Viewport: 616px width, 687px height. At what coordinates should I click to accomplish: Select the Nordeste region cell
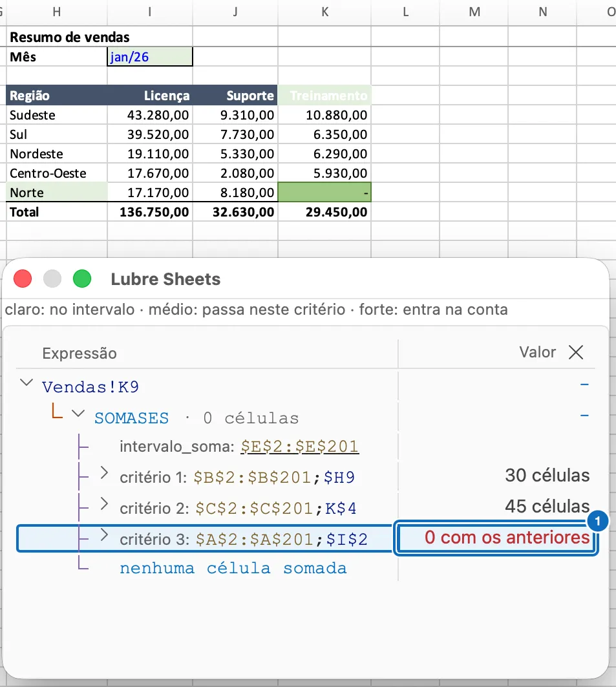click(x=57, y=153)
